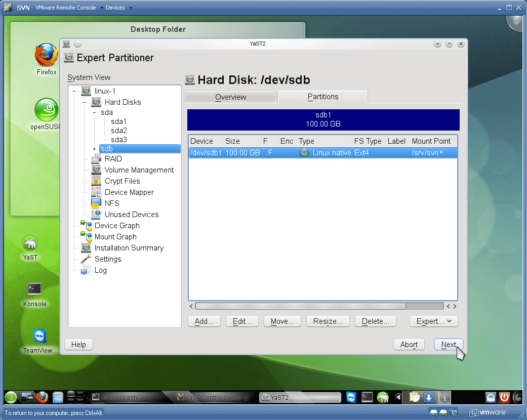Open the terminal icon in system tray

pyautogui.click(x=367, y=398)
